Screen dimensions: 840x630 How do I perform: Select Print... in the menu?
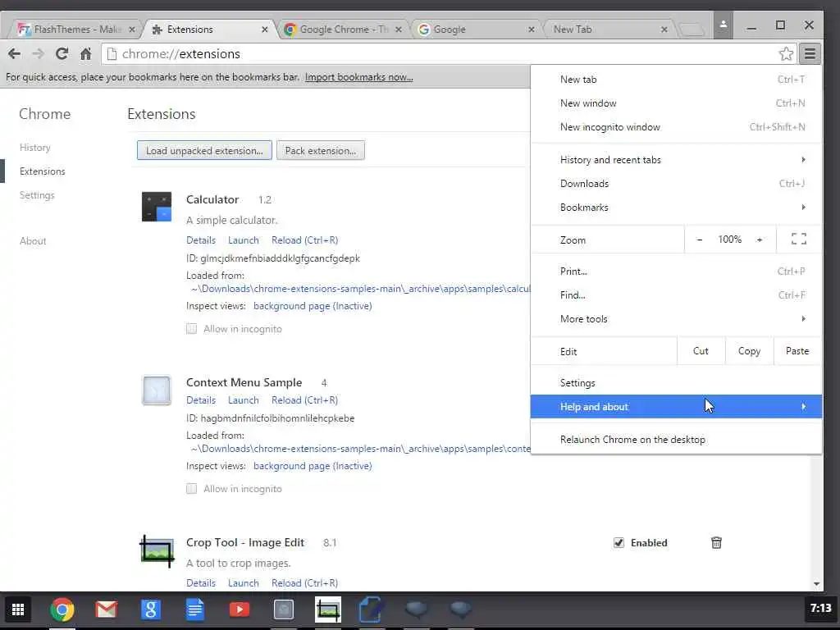pyautogui.click(x=676, y=271)
